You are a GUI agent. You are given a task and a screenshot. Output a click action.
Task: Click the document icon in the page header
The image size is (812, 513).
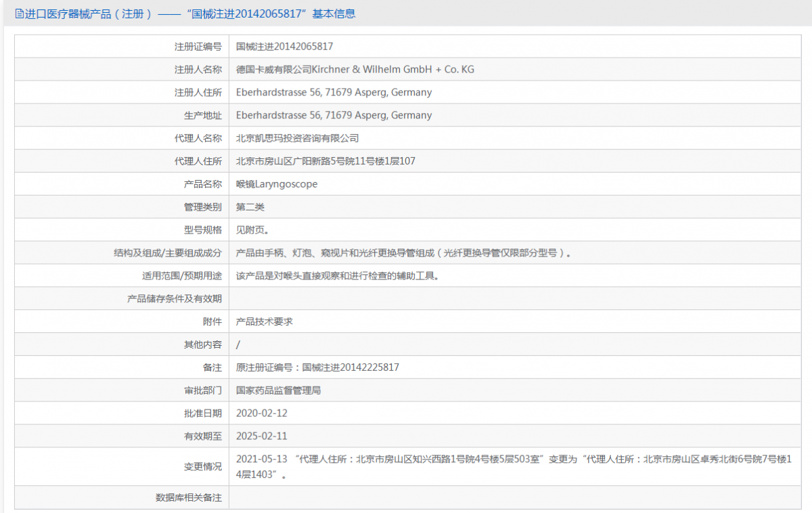click(x=19, y=14)
